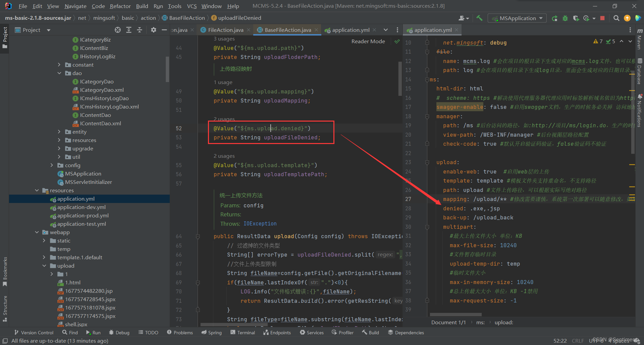
Task: Stop the running application red square
Action: pos(602,18)
